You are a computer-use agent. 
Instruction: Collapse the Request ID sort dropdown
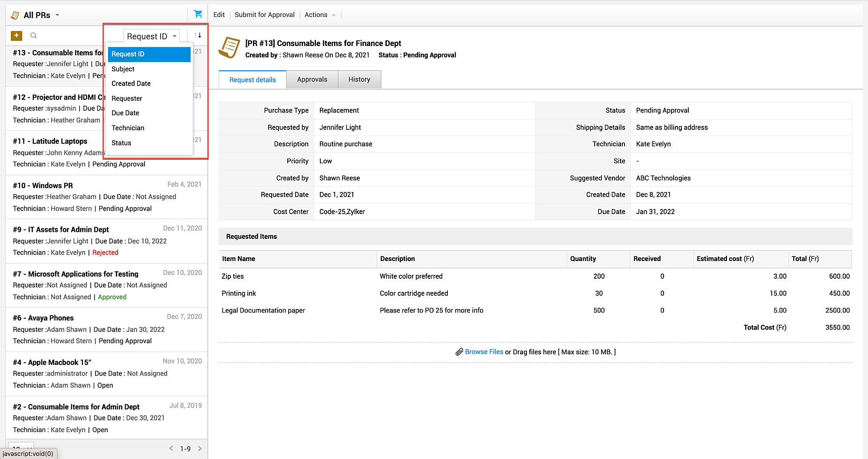coord(151,36)
